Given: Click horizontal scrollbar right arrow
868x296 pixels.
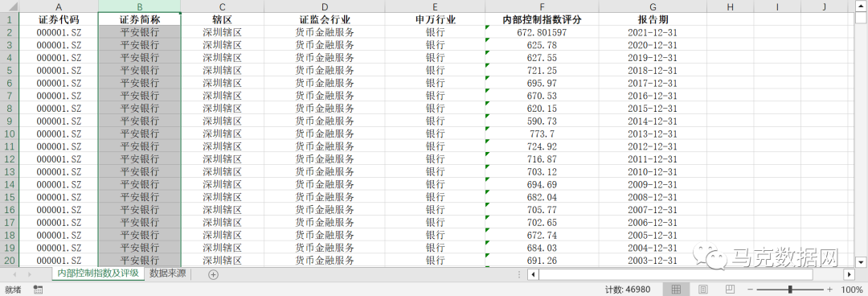Looking at the screenshot, I should (850, 274).
